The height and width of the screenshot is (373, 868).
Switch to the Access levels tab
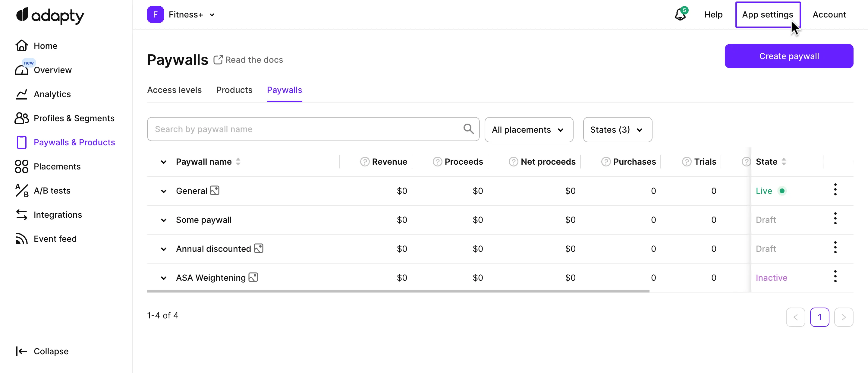click(174, 90)
